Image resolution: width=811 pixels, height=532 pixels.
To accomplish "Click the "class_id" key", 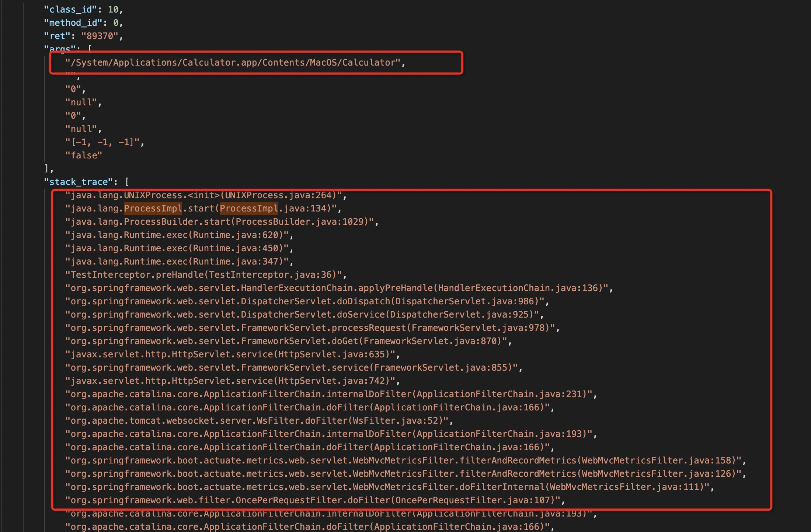I will coord(70,9).
